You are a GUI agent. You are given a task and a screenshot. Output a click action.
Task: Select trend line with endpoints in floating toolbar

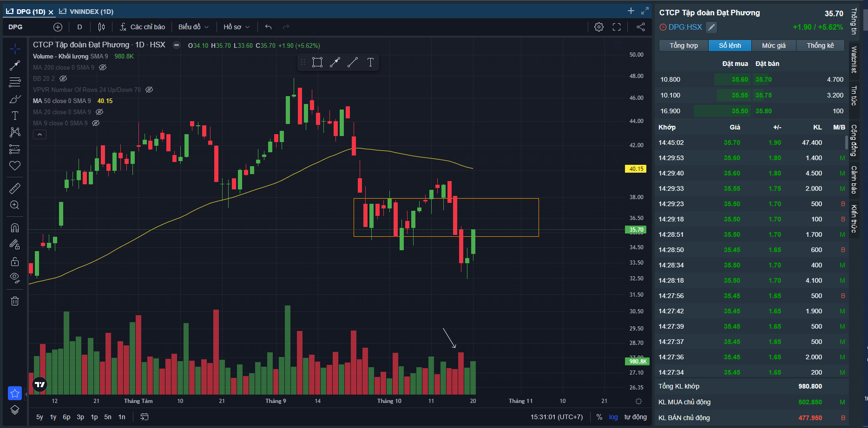[335, 62]
